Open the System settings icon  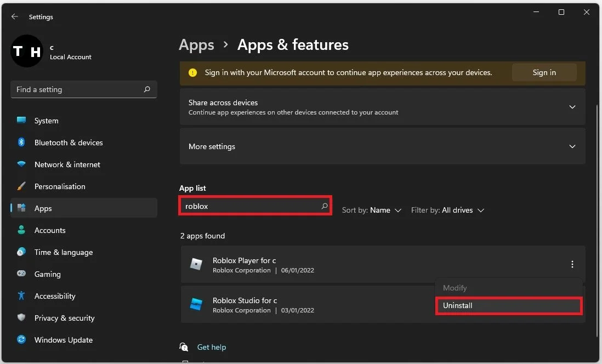(x=21, y=120)
